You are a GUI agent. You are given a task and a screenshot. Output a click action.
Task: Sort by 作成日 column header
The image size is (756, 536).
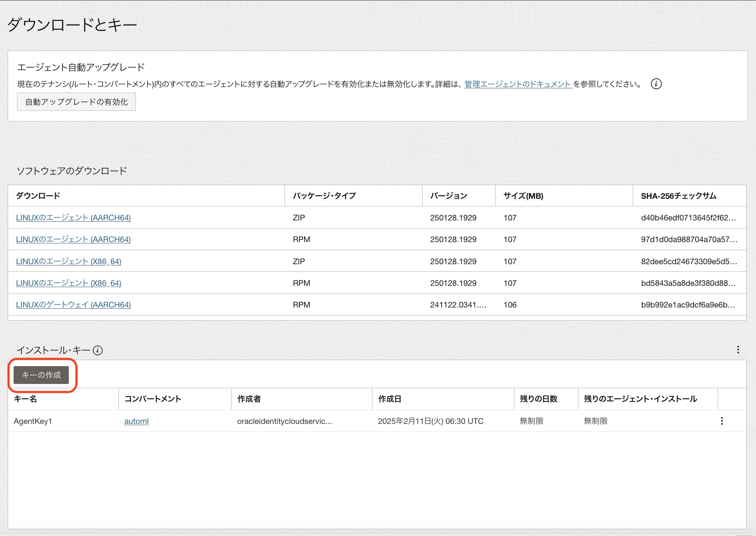390,399
